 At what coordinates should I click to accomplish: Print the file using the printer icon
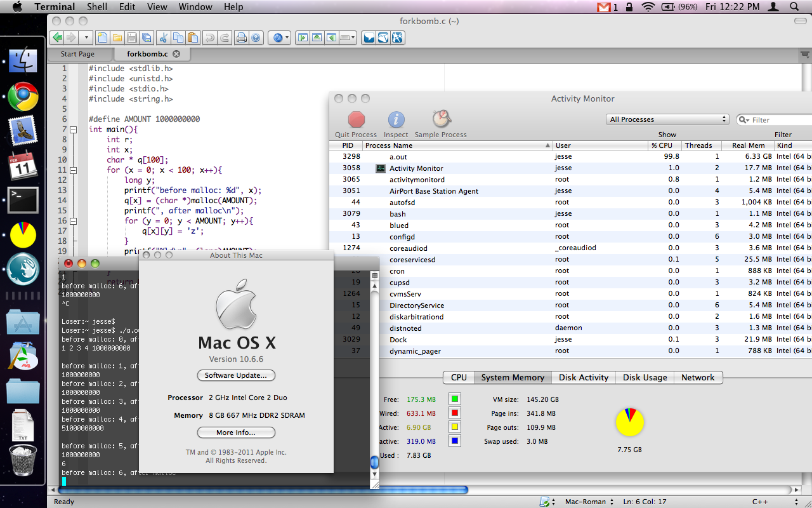(241, 37)
